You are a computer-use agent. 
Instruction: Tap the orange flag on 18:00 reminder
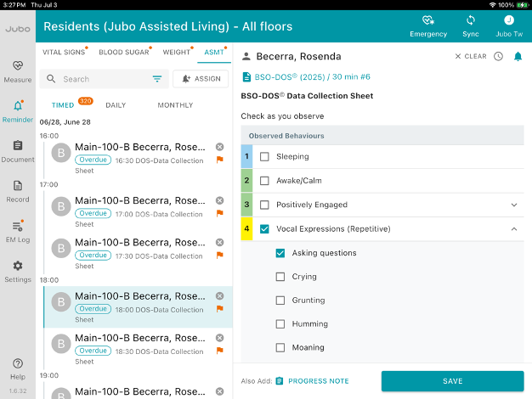(220, 309)
